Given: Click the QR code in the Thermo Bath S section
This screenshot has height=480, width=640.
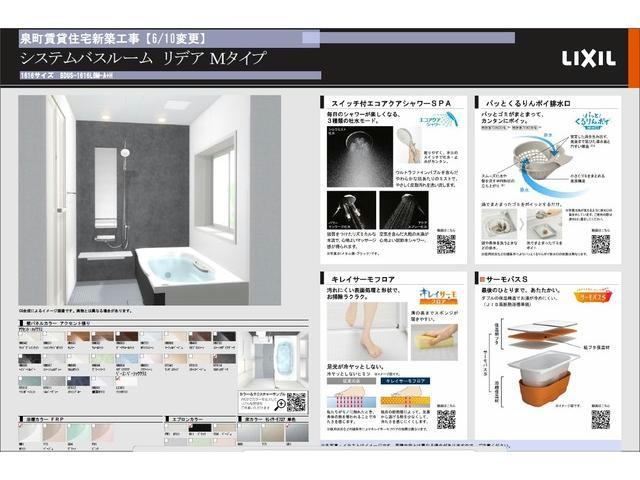Looking at the screenshot, I should click(599, 417).
